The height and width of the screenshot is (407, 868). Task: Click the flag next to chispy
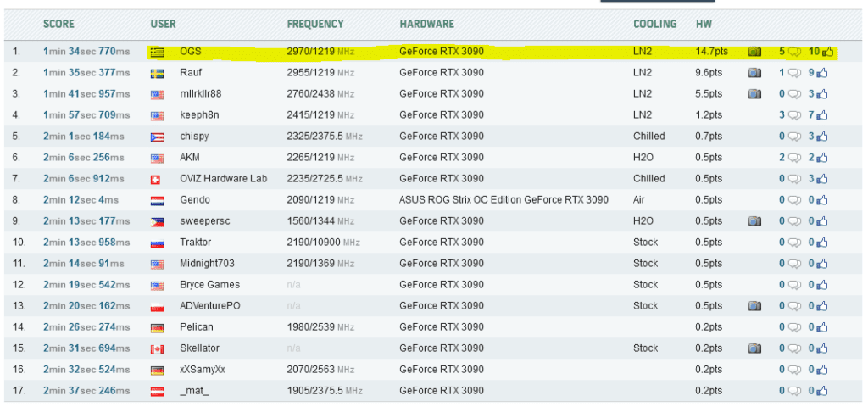pyautogui.click(x=157, y=137)
